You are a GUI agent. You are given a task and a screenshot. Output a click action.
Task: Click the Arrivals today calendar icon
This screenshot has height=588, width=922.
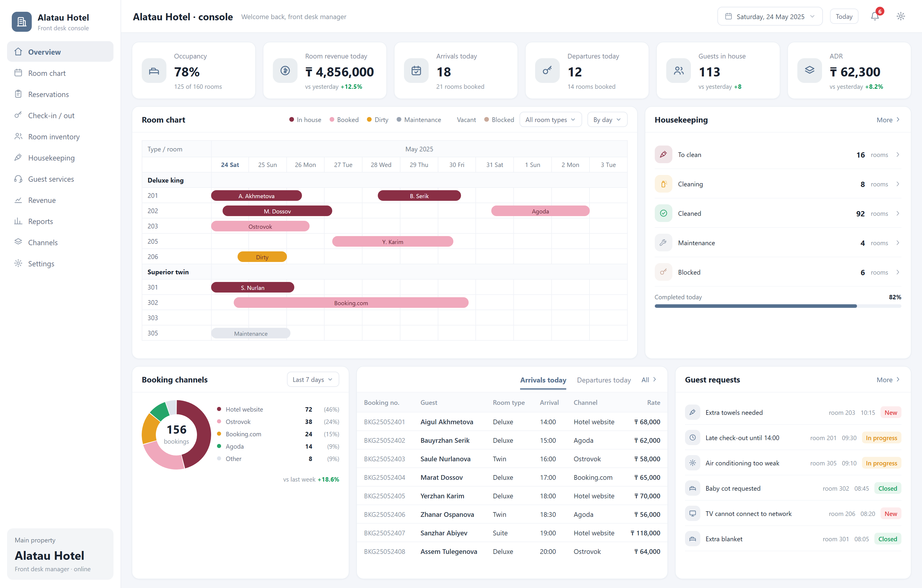click(x=416, y=71)
